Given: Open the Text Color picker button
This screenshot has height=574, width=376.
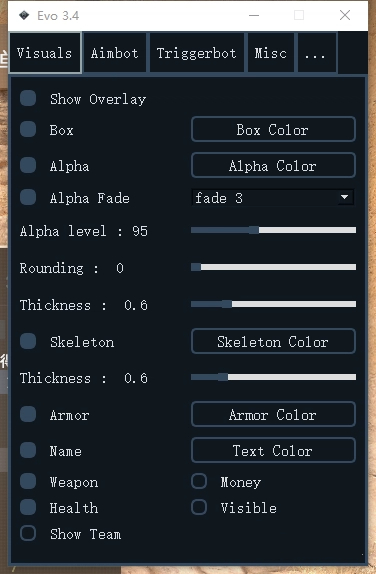Looking at the screenshot, I should tap(273, 450).
